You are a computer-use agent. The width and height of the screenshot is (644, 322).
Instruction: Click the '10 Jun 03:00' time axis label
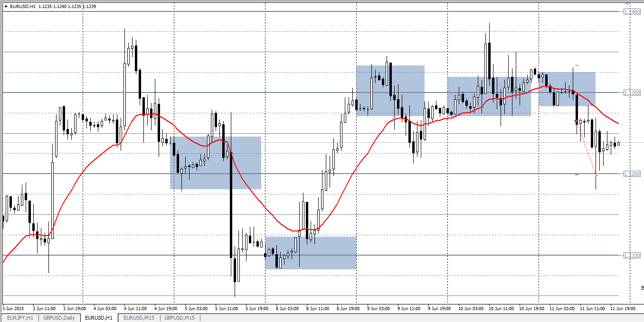click(471, 308)
